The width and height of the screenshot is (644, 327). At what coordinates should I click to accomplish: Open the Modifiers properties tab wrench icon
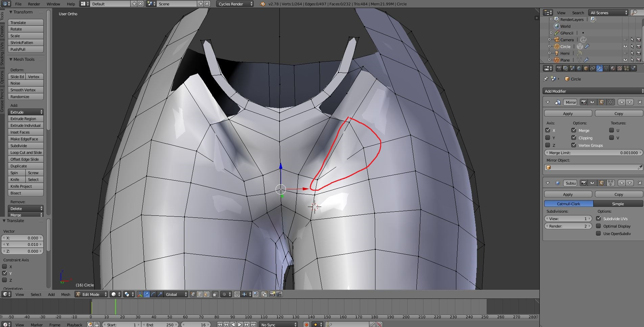coord(599,68)
